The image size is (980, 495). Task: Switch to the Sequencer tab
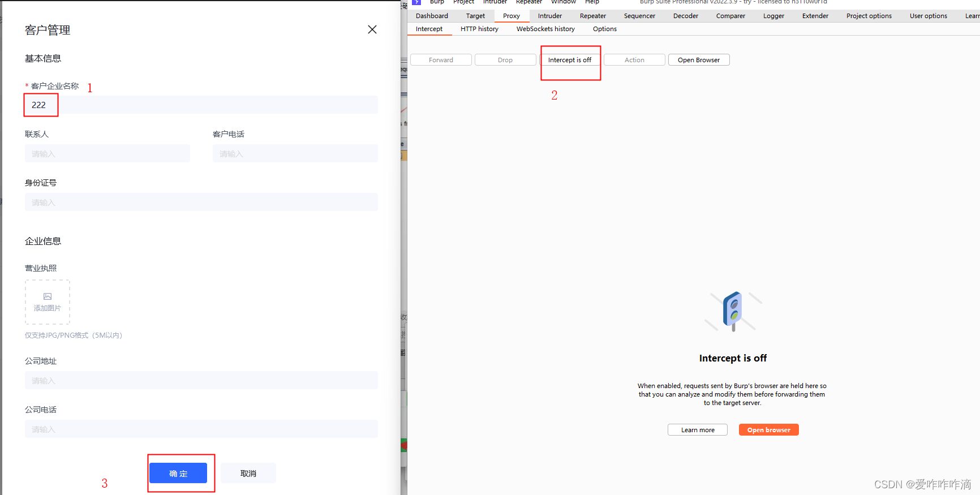639,16
